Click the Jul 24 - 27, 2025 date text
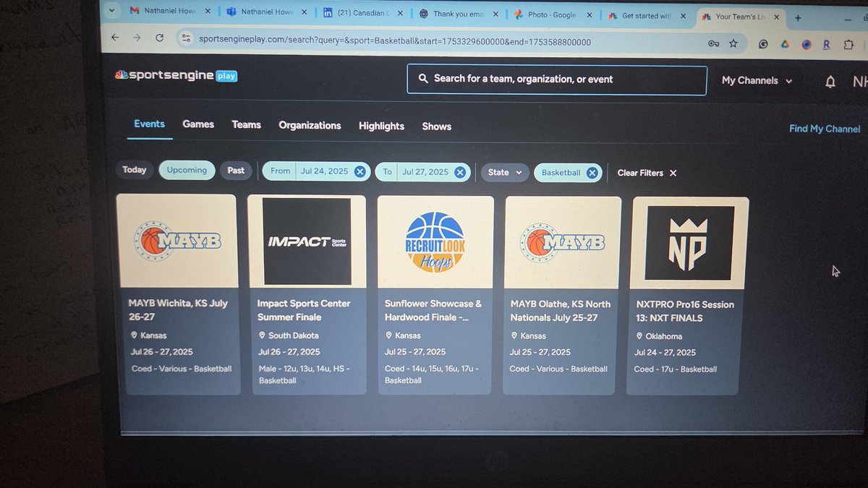The image size is (868, 488). point(665,353)
